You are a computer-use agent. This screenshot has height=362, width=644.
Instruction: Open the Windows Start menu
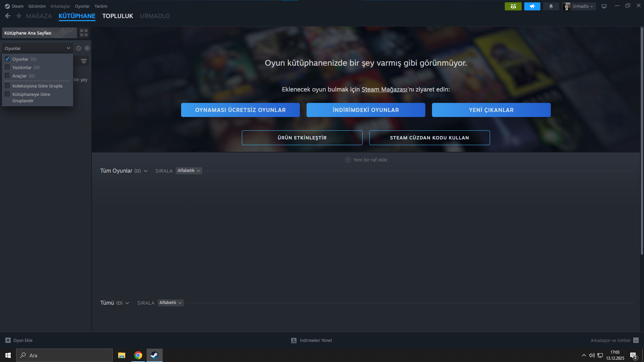[8, 355]
